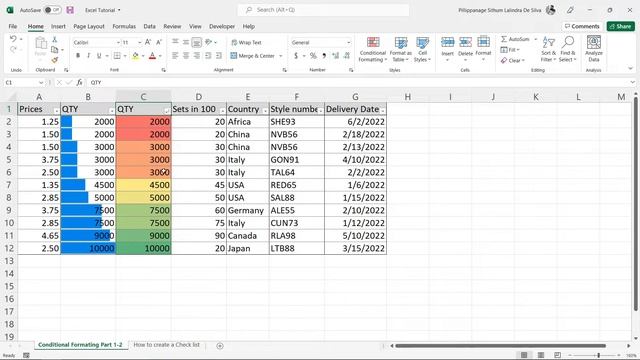
Task: Open filter dropdown on Country header
Action: (265, 111)
